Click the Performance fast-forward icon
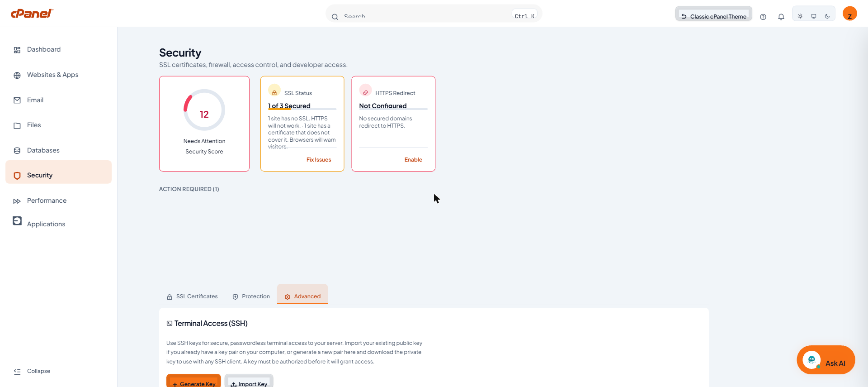The height and width of the screenshot is (387, 868). click(17, 201)
